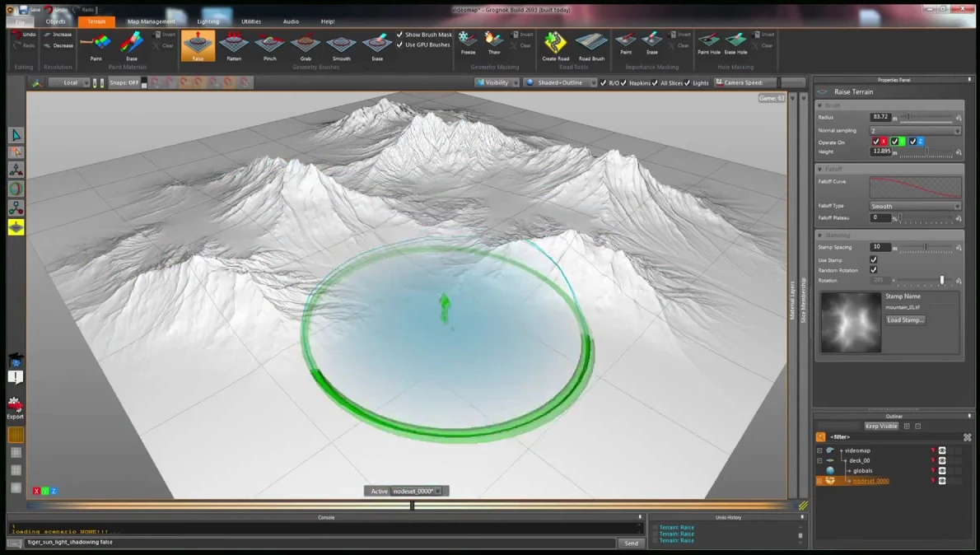This screenshot has width=980, height=555.
Task: Collapse the Brush section
Action: click(820, 105)
